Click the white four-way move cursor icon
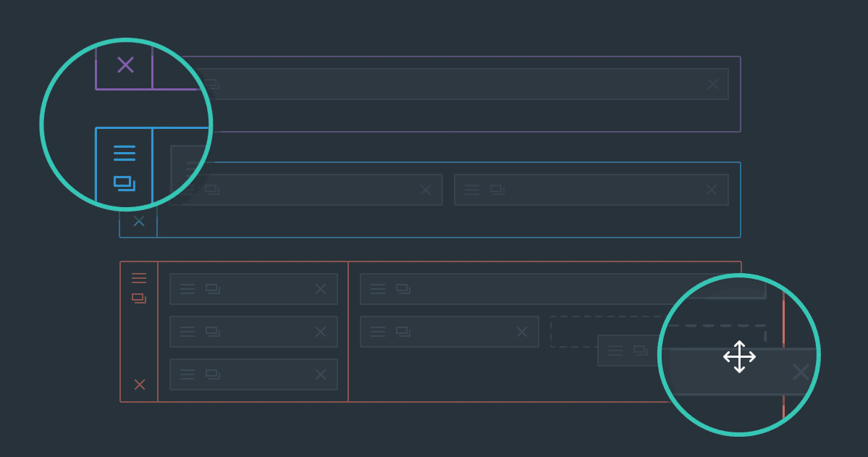 739,356
